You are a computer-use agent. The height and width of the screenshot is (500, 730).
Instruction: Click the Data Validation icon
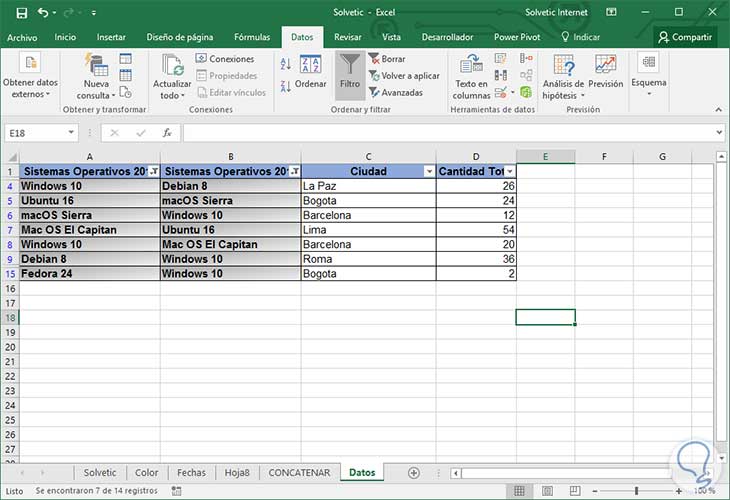coord(501,92)
